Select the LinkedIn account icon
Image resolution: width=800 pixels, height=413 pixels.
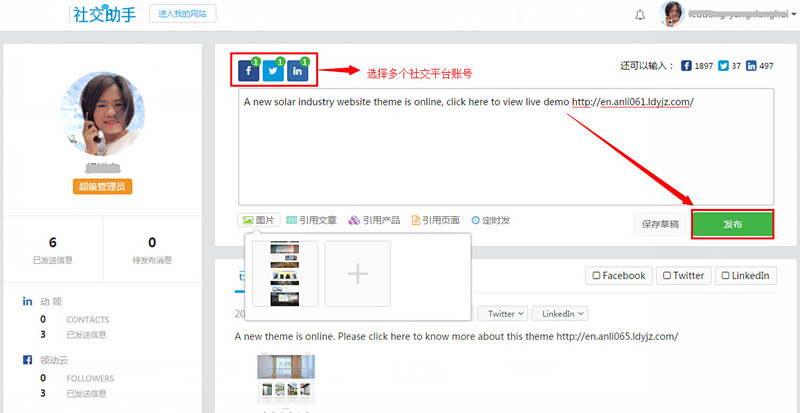click(x=298, y=71)
